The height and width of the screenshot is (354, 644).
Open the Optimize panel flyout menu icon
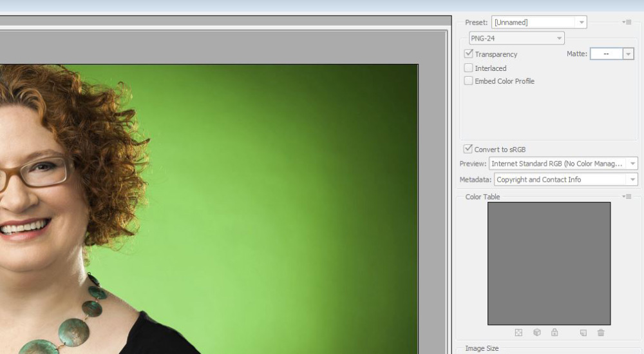pyautogui.click(x=627, y=22)
